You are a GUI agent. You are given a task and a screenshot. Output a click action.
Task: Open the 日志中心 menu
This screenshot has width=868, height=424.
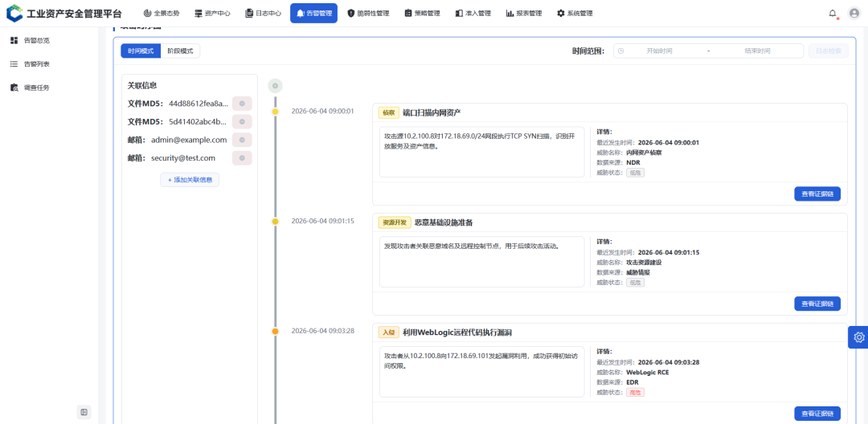point(263,14)
